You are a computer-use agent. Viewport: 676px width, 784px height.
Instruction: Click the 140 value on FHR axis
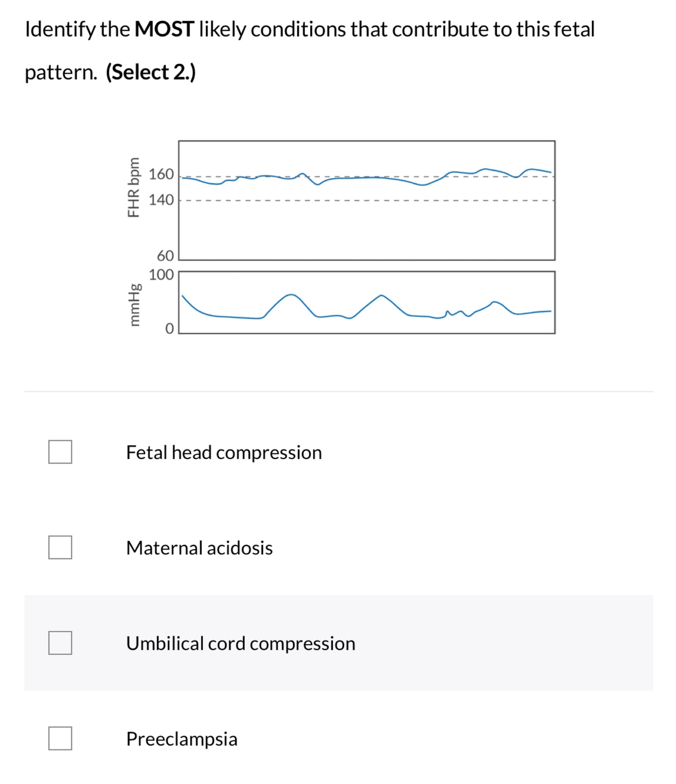point(161,200)
